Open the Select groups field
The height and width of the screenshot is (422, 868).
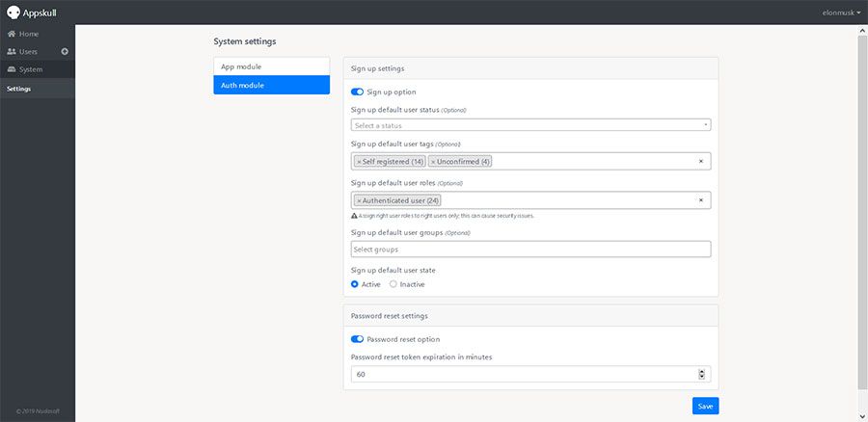click(x=531, y=250)
